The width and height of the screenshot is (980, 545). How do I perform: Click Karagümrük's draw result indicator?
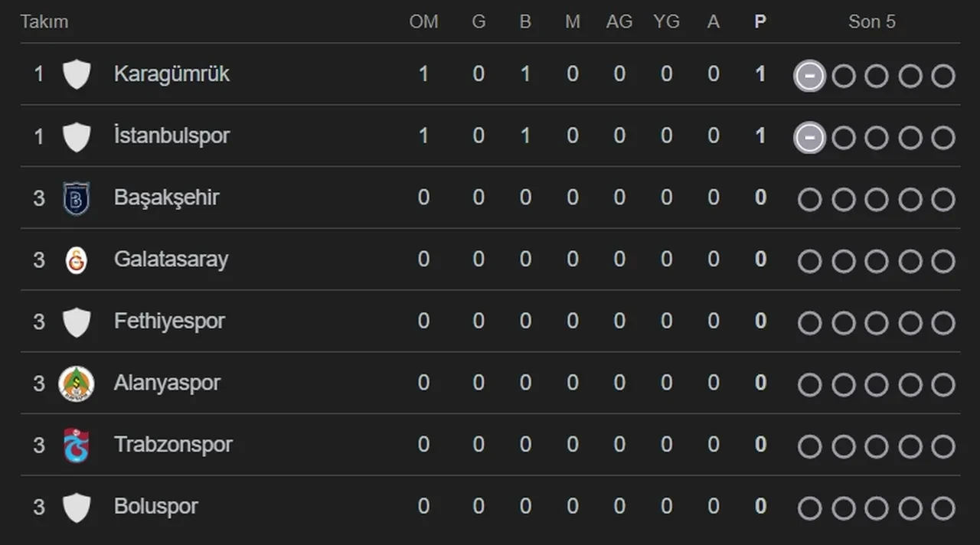[x=809, y=76]
